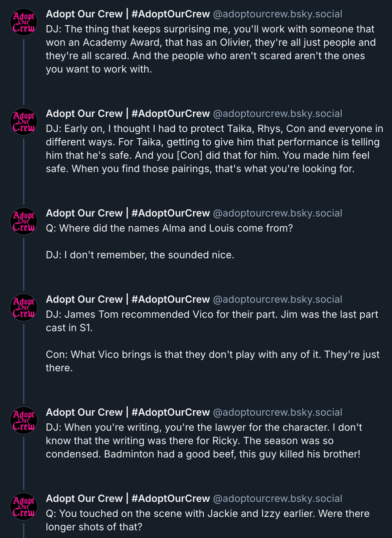This screenshot has height=538, width=392.
Task: Click the handle above the Alma and Louis question
Action: point(277,213)
